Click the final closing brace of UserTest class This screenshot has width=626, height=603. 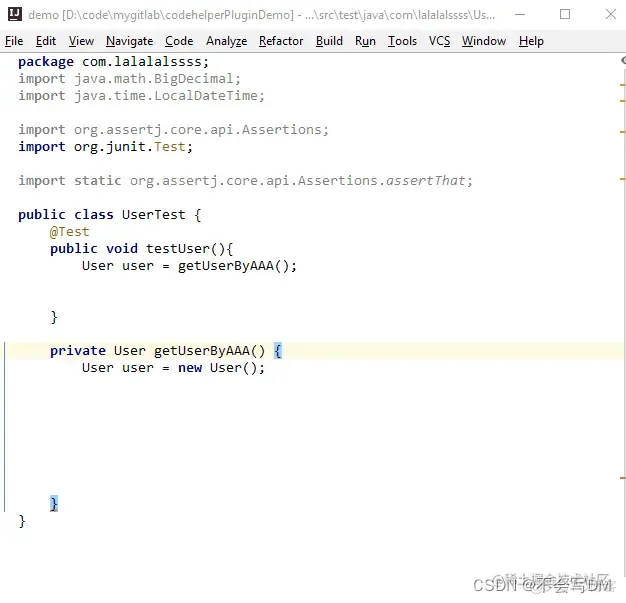(22, 521)
